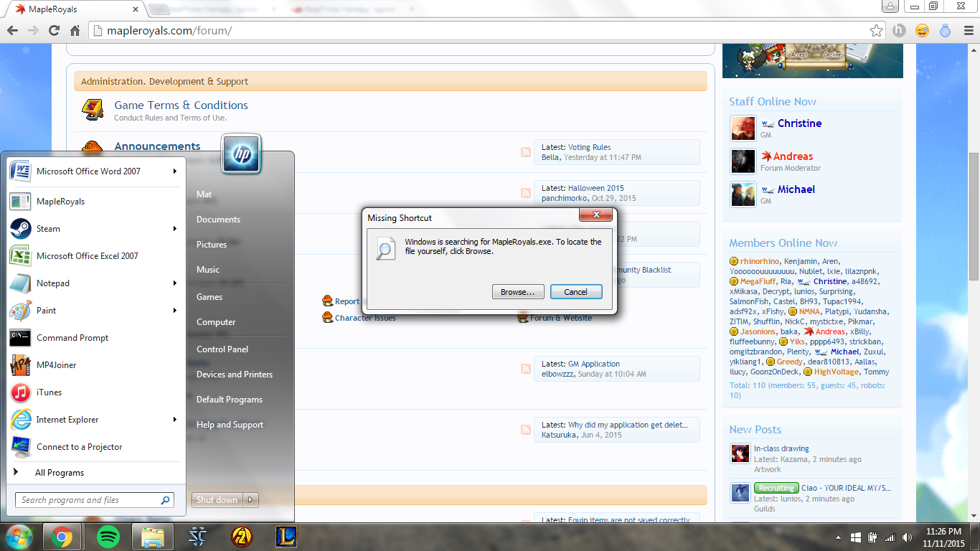
Task: Bookmark this page with the star
Action: 876,31
